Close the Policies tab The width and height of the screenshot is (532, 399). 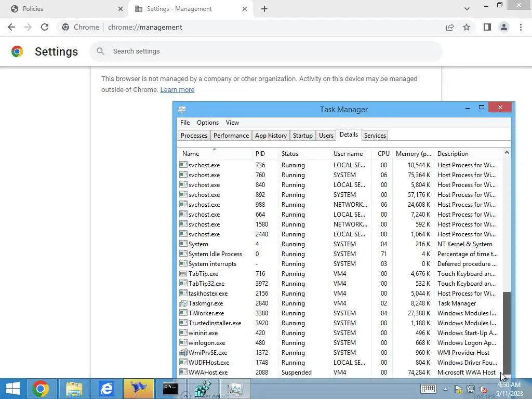point(121,9)
